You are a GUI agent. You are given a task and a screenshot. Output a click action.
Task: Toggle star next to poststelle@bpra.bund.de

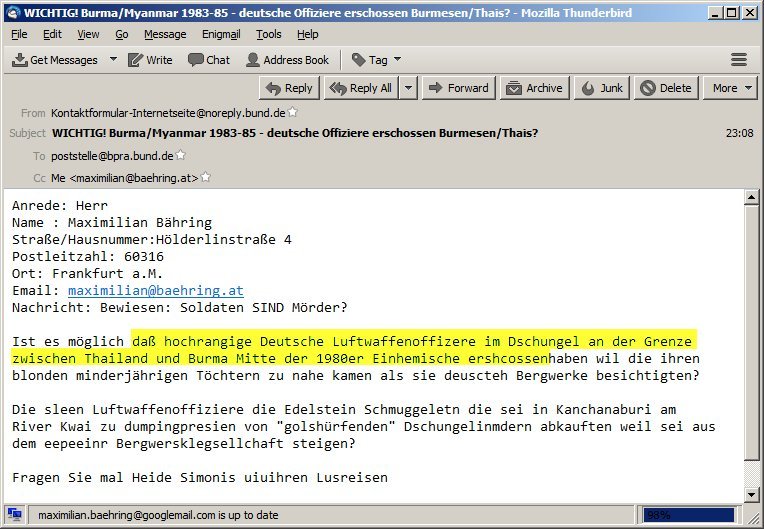(x=181, y=156)
